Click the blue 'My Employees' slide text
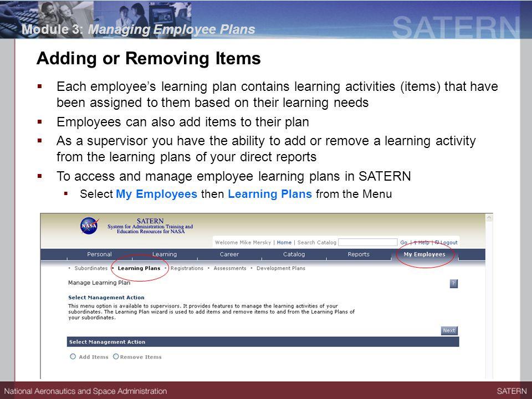 pos(156,194)
